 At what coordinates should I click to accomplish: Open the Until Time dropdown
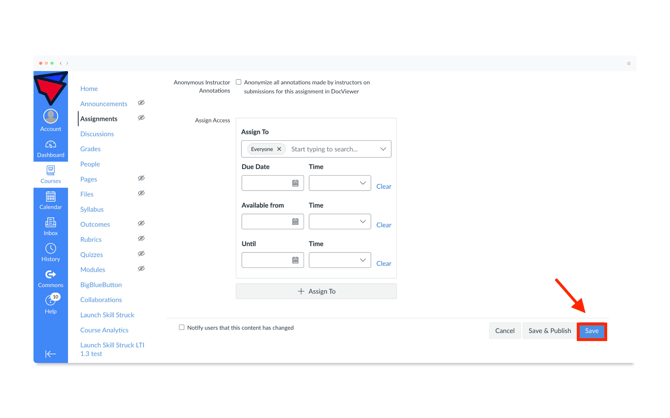(x=340, y=260)
